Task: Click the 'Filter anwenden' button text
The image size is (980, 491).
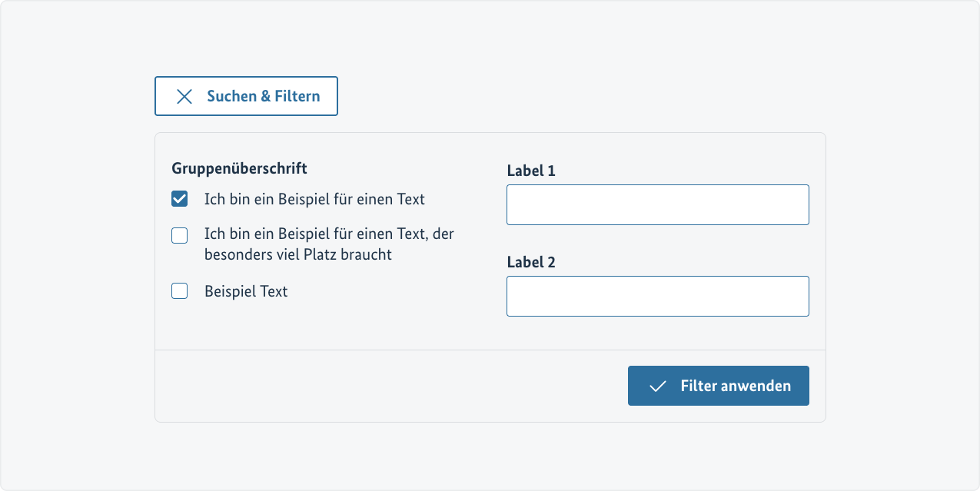Action: tap(736, 386)
